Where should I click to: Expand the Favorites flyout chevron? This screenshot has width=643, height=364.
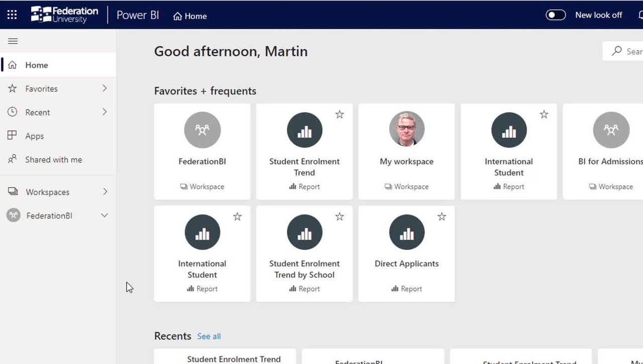pos(104,88)
